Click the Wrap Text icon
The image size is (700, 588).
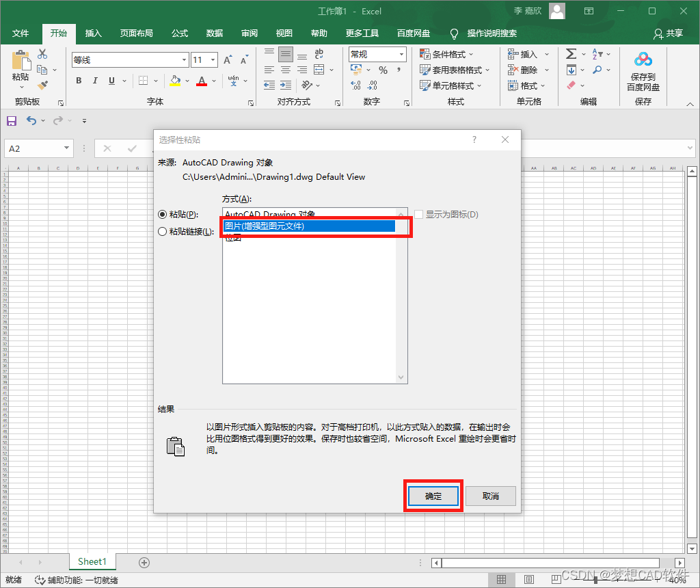click(x=319, y=54)
